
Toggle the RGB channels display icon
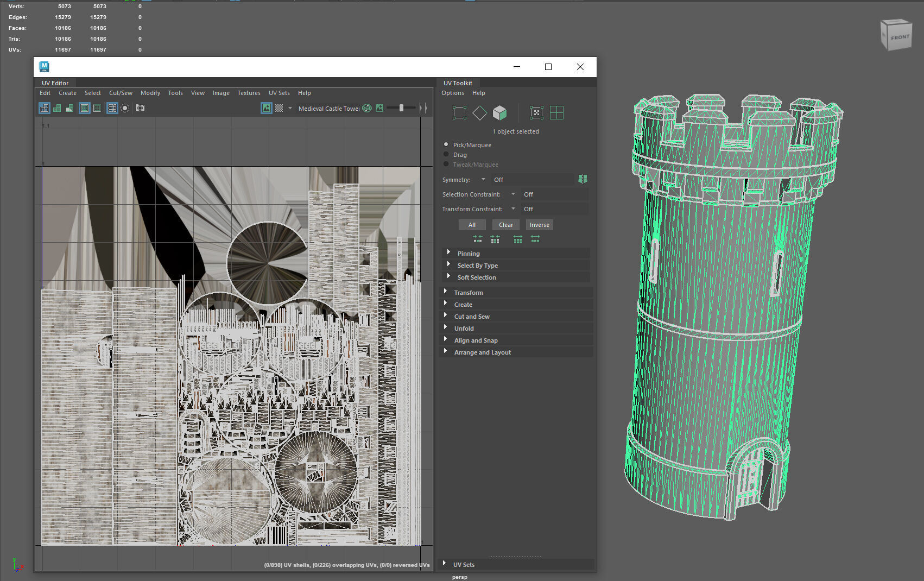[368, 108]
